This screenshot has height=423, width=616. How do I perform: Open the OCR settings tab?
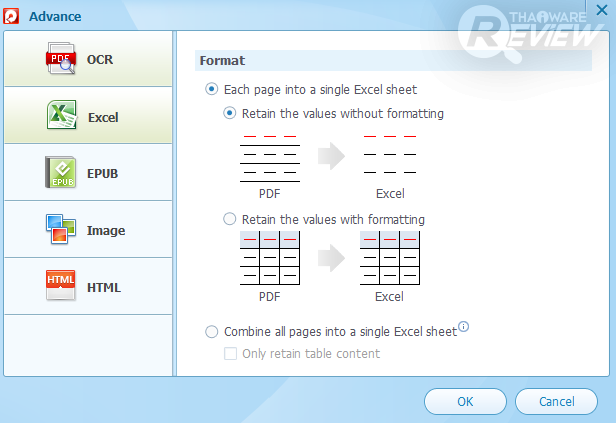[x=88, y=59]
